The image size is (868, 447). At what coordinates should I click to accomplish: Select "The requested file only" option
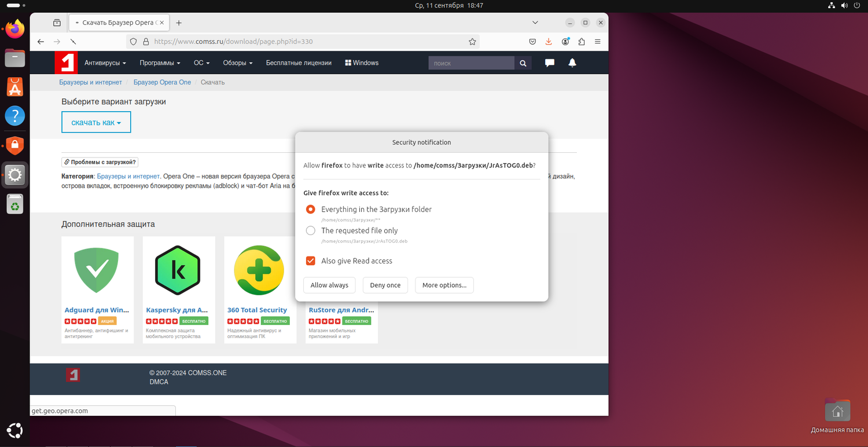(311, 230)
